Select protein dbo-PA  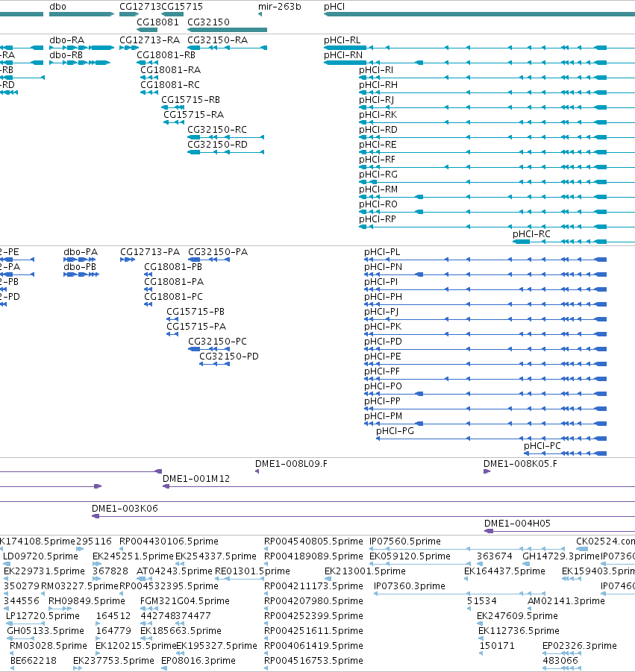pyautogui.click(x=81, y=252)
